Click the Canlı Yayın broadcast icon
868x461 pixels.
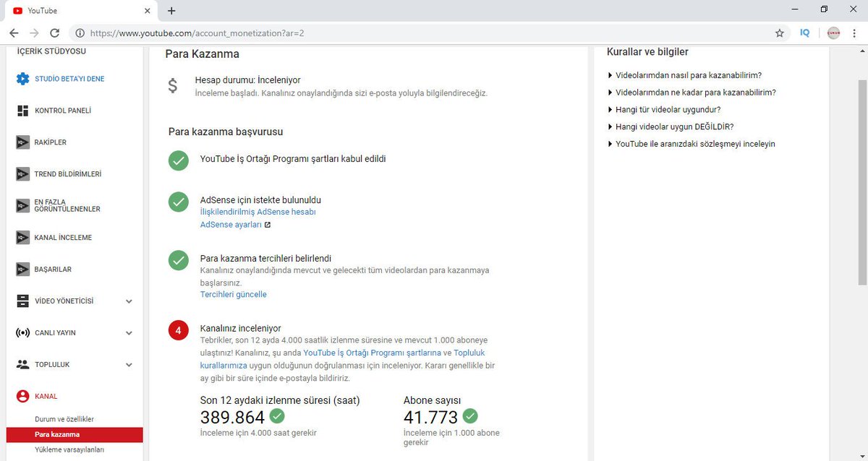(x=22, y=333)
